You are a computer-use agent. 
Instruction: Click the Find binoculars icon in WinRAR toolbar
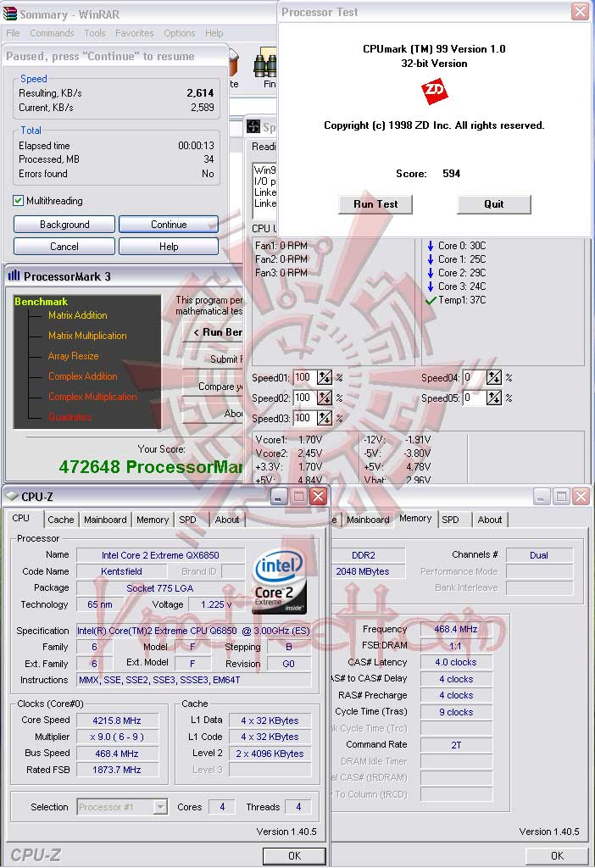(265, 64)
